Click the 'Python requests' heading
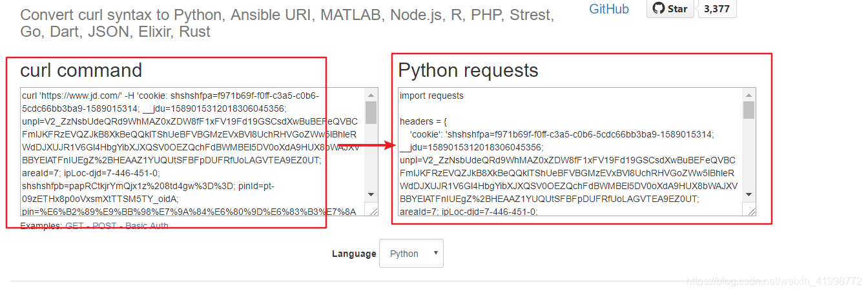Image resolution: width=868 pixels, height=293 pixels. pos(468,70)
